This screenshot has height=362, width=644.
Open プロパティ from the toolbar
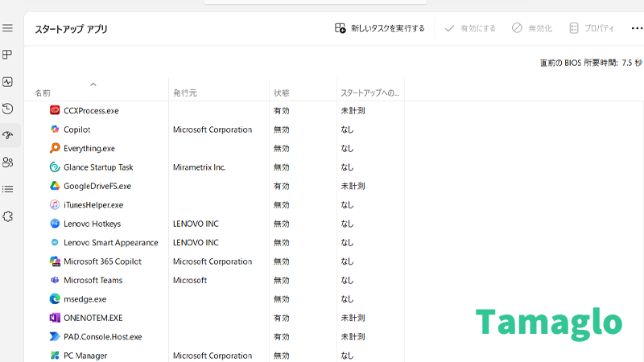pos(592,28)
